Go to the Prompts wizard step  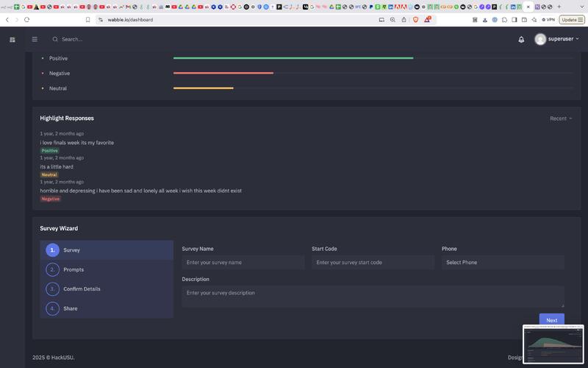(73, 270)
